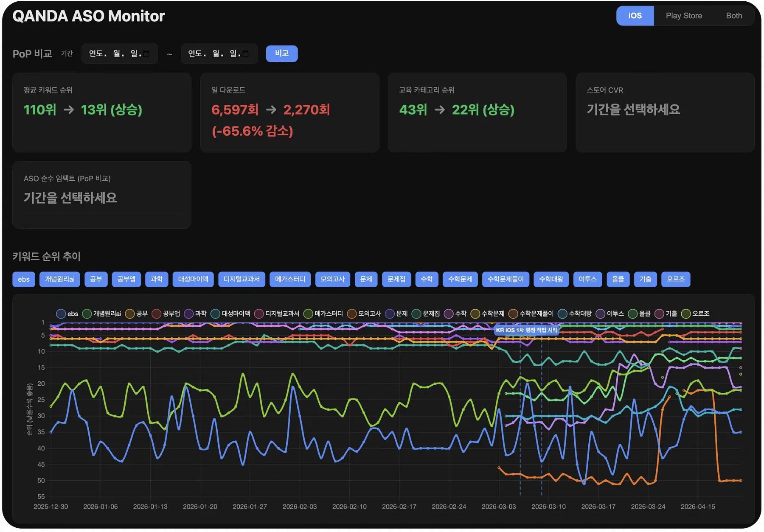Click the KR iOS 1차 평점 작업 시작 marker

(x=526, y=330)
